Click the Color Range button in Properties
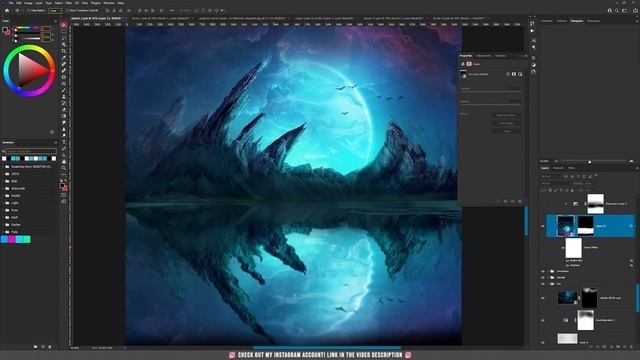The image size is (640, 360). pyautogui.click(x=507, y=123)
